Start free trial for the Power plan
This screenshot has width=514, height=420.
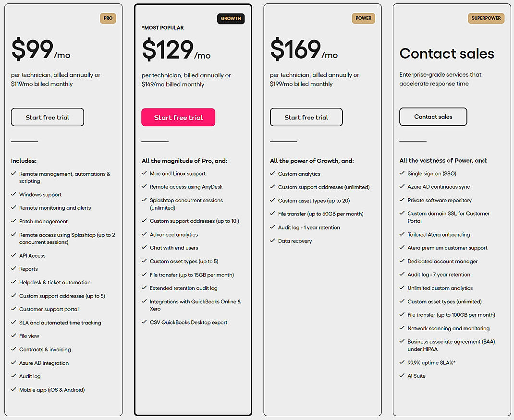[306, 117]
